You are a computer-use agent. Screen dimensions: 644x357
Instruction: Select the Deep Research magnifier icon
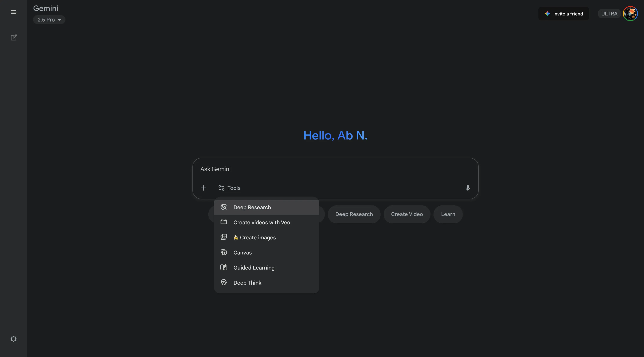tap(224, 207)
